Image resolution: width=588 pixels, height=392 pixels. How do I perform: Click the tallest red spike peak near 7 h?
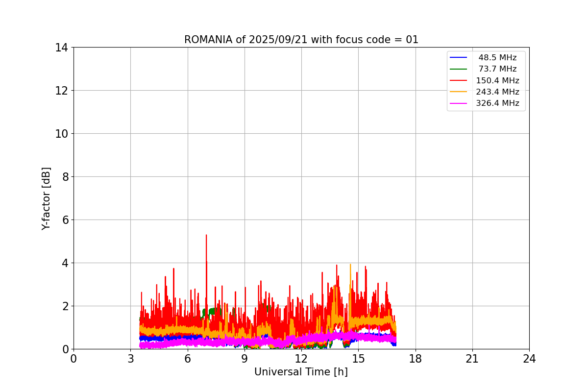tap(206, 236)
